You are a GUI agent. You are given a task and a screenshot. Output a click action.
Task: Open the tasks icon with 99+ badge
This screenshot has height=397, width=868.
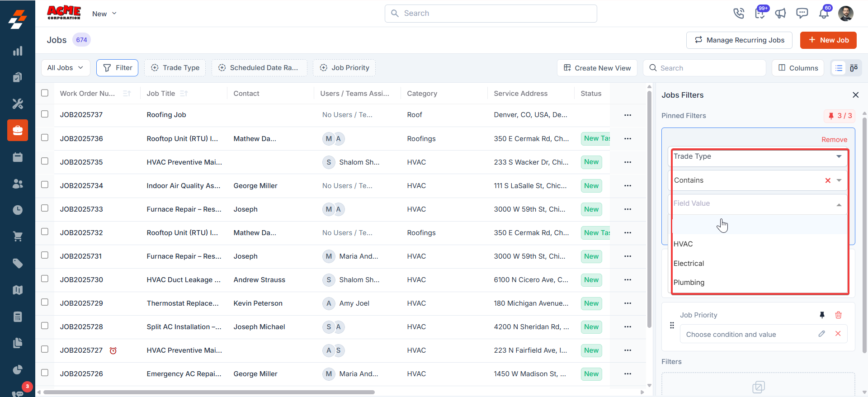point(760,13)
